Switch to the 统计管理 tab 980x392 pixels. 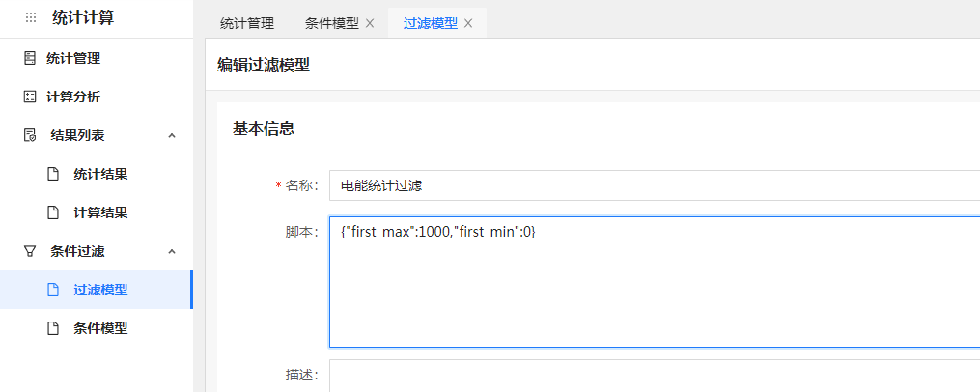246,23
